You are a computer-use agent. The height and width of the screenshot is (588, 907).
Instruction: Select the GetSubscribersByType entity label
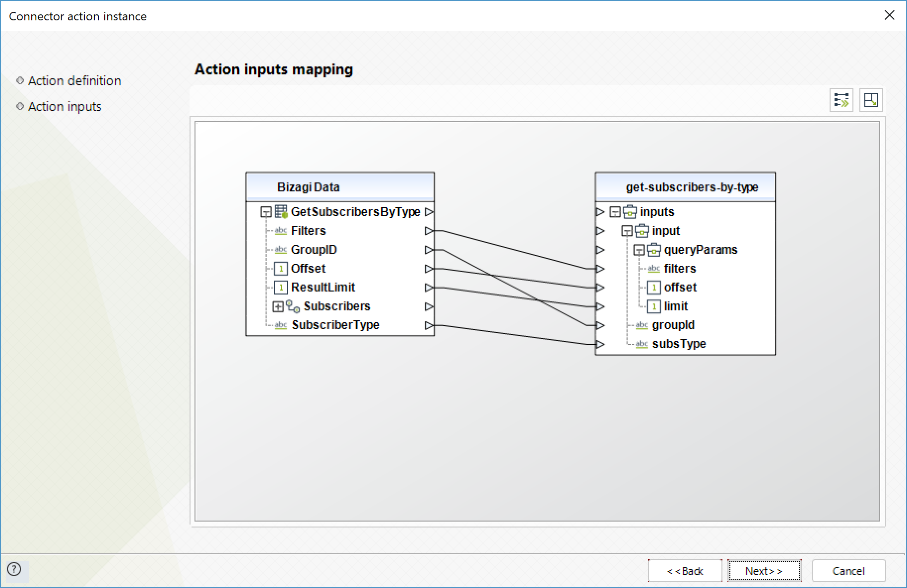pyautogui.click(x=355, y=212)
